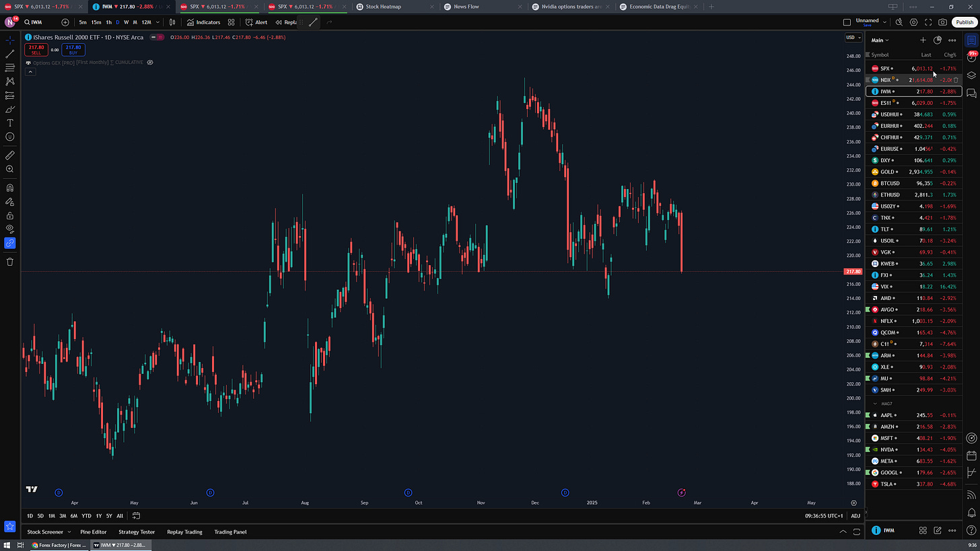Select BTCUSD in the watchlist
The image size is (980, 551).
(x=913, y=183)
